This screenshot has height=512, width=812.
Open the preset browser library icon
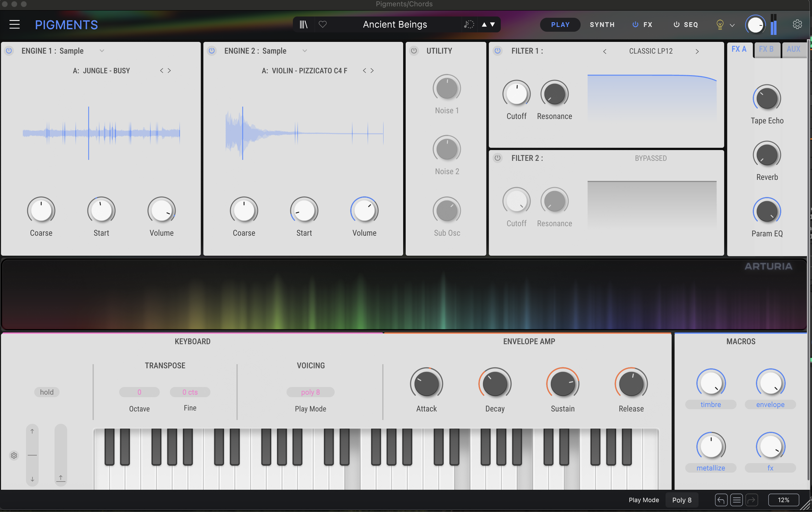tap(304, 25)
